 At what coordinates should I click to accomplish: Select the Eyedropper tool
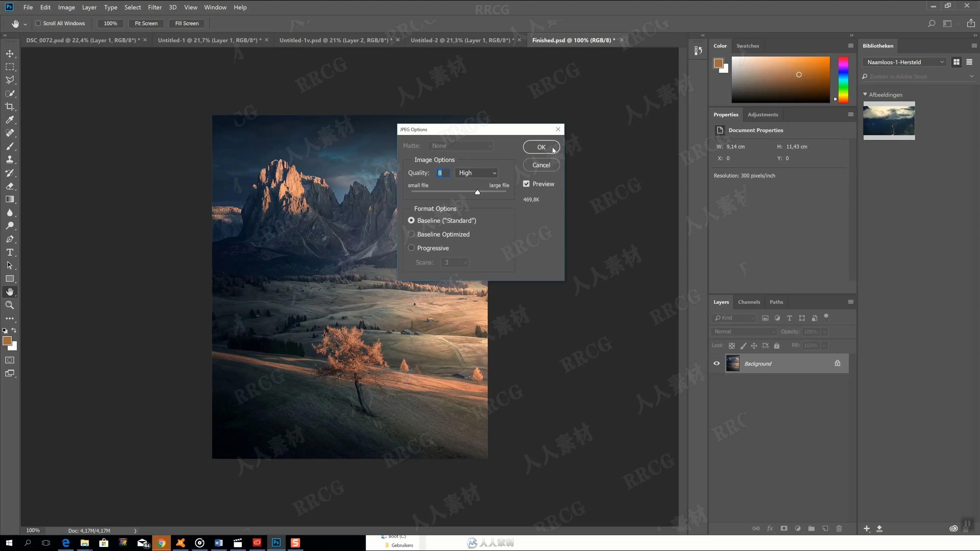[10, 120]
